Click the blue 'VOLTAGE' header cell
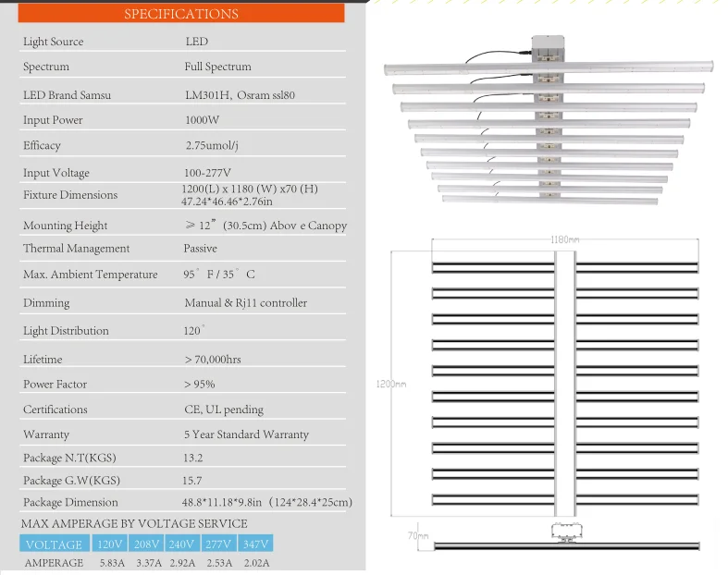The width and height of the screenshot is (728, 575). tap(55, 544)
